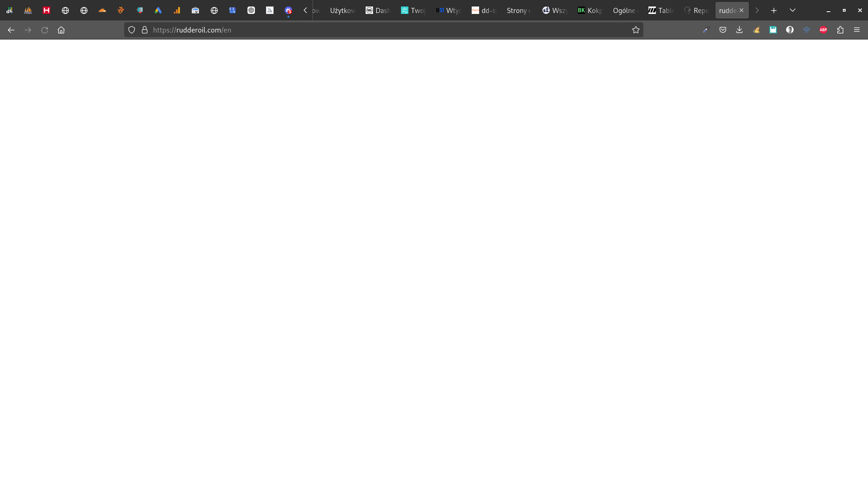Viewport: 868px width, 487px height.
Task: Open the Downloads panel
Action: (x=740, y=30)
